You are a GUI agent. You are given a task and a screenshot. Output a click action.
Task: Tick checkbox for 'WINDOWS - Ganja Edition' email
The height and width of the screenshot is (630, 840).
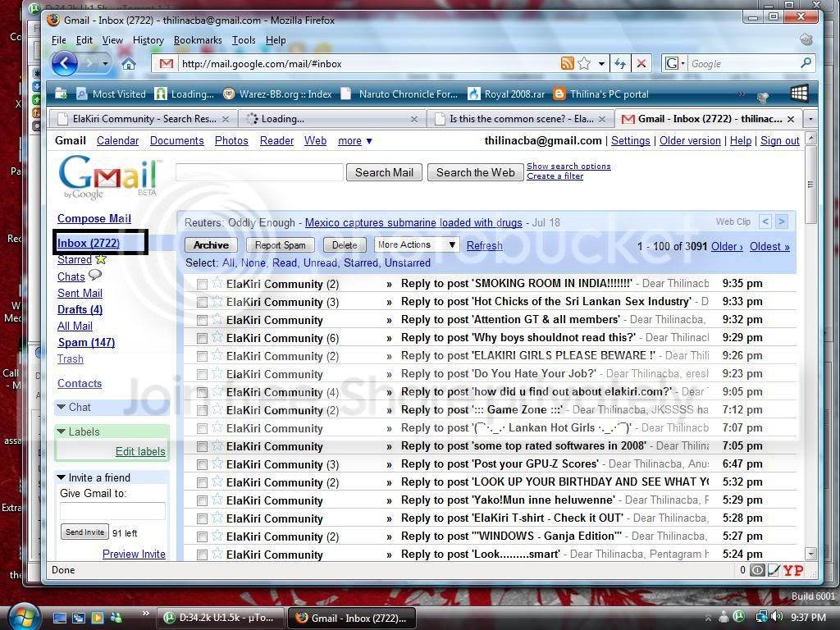202,536
